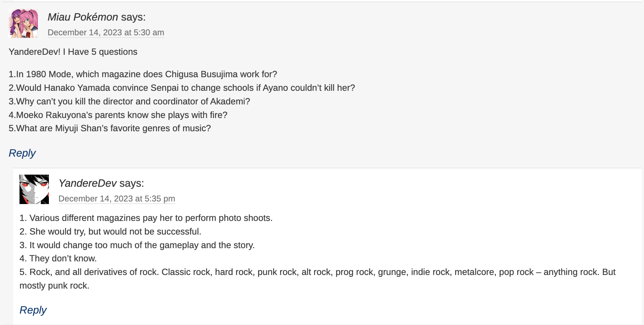Click the "would not be successful" answer
The height and width of the screenshot is (325, 644).
click(110, 232)
